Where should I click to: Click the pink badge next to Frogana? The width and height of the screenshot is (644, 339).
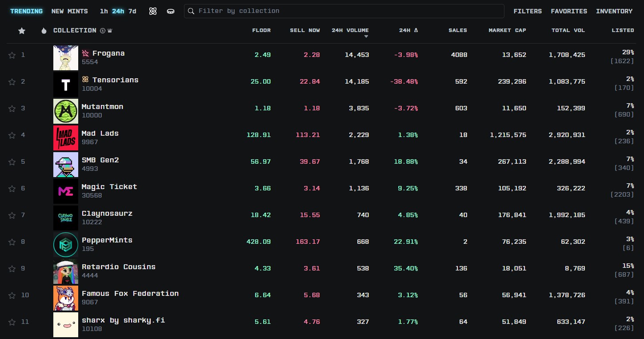pyautogui.click(x=86, y=53)
